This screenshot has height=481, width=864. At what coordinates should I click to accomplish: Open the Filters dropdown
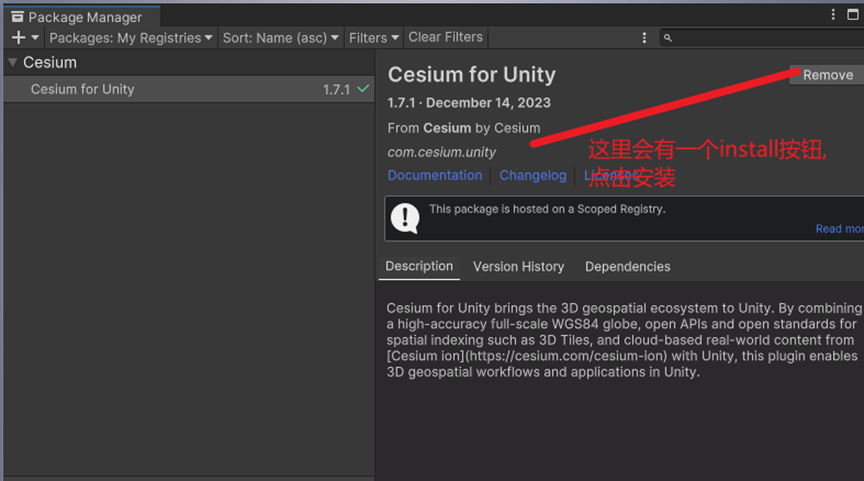coord(374,37)
